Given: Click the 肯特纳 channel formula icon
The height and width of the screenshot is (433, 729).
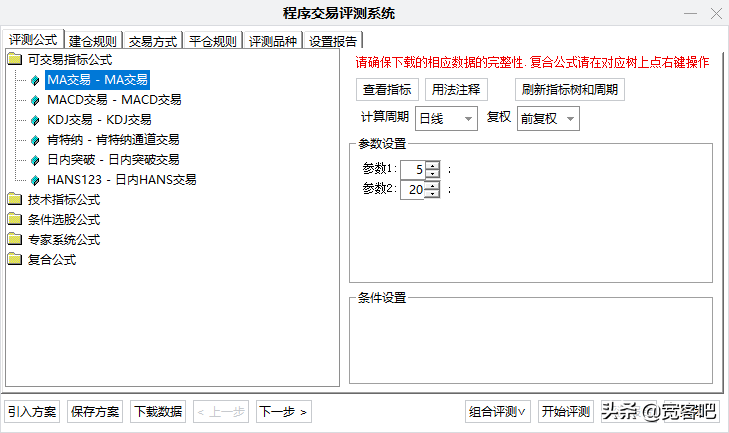Looking at the screenshot, I should pyautogui.click(x=36, y=140).
